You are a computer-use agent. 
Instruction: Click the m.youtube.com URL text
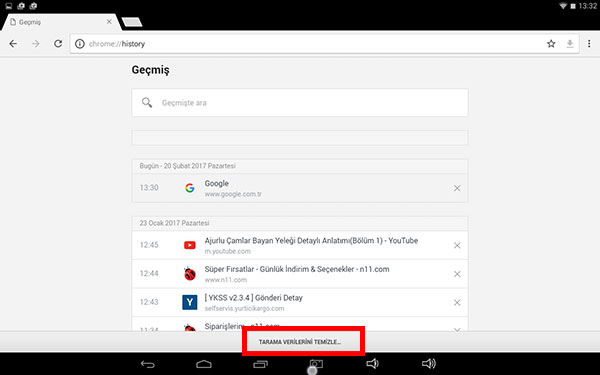pos(228,251)
